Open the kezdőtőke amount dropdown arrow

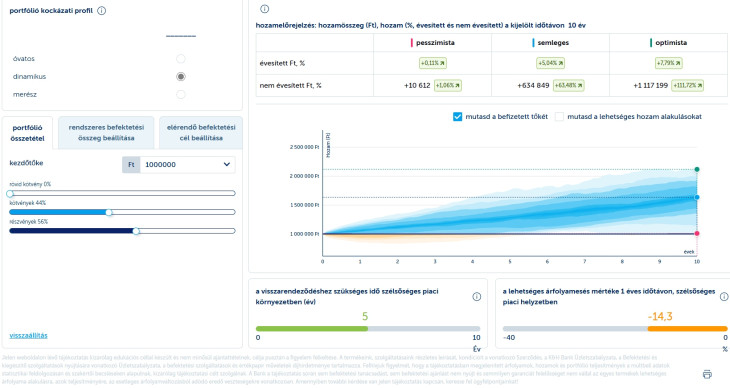[x=227, y=164]
